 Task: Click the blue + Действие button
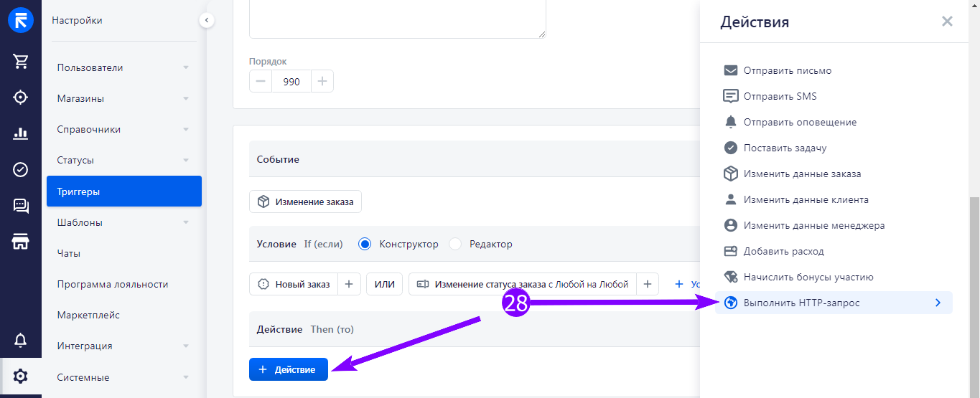[x=289, y=369]
